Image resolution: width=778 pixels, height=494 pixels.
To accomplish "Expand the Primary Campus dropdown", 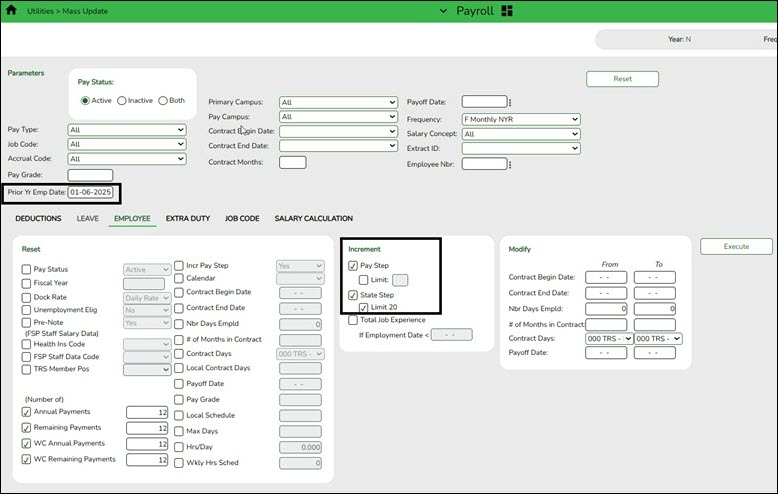I will pos(338,102).
